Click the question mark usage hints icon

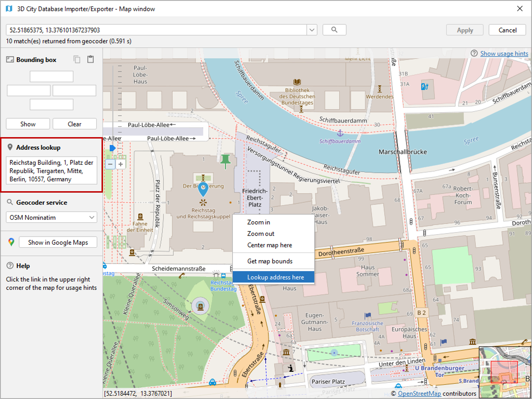click(x=474, y=53)
